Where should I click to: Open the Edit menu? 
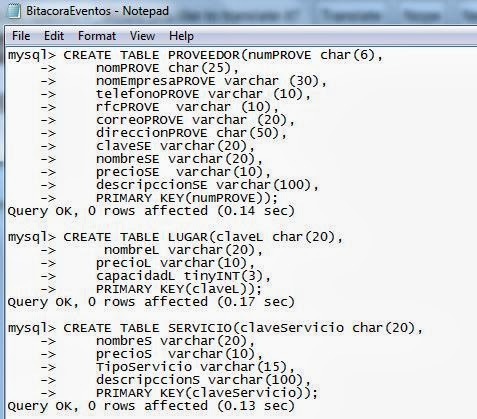54,36
